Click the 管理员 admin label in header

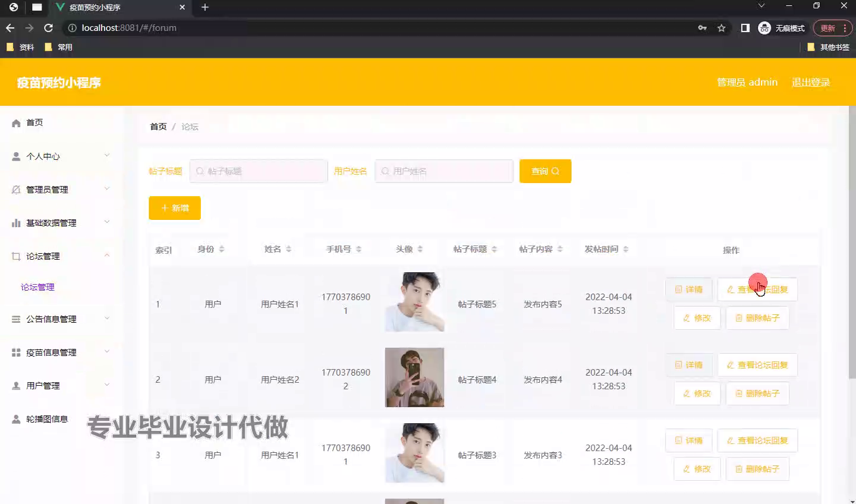[747, 82]
